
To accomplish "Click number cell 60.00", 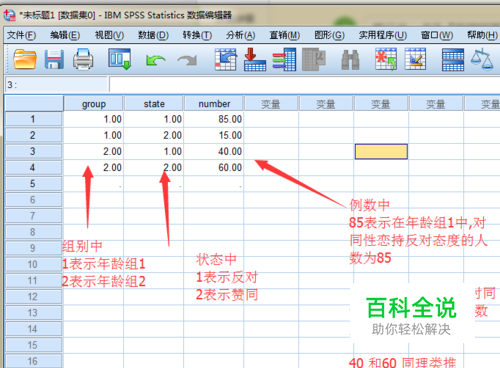I will [x=214, y=167].
